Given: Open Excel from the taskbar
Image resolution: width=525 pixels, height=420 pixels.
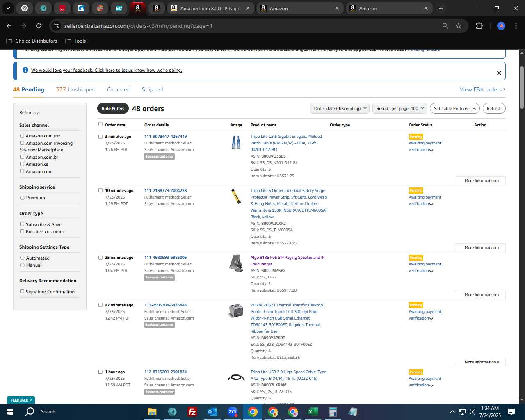Looking at the screenshot, I should (313, 412).
